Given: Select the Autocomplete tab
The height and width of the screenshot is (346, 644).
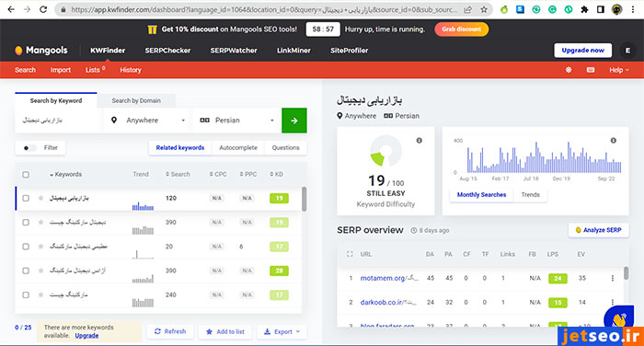Looking at the screenshot, I should point(238,148).
